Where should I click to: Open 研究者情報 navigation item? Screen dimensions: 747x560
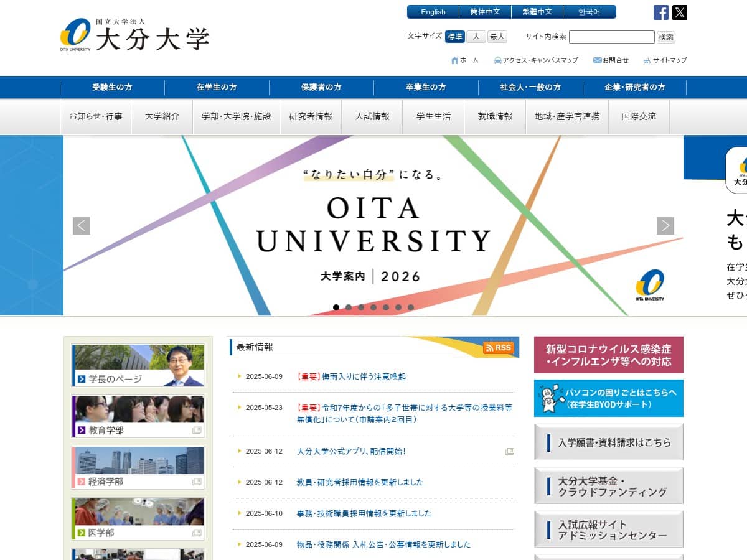pyautogui.click(x=311, y=116)
